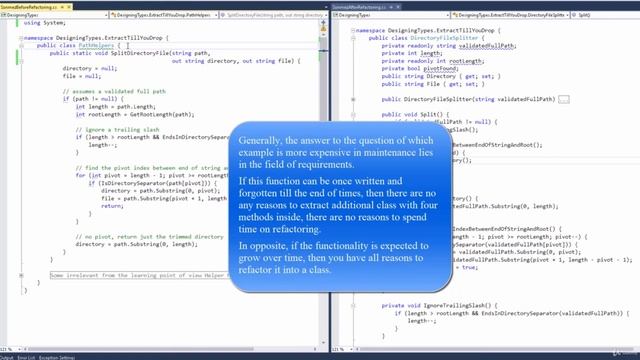Click the 'file = null;' statement
The width and height of the screenshot is (640, 360).
[82, 76]
